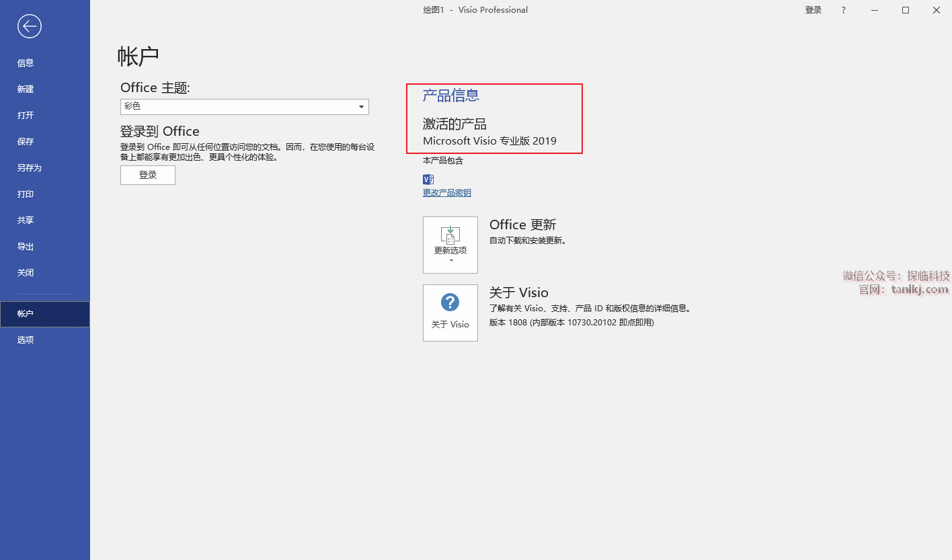Close the Visio Professional window
The image size is (952, 560).
coord(937,10)
